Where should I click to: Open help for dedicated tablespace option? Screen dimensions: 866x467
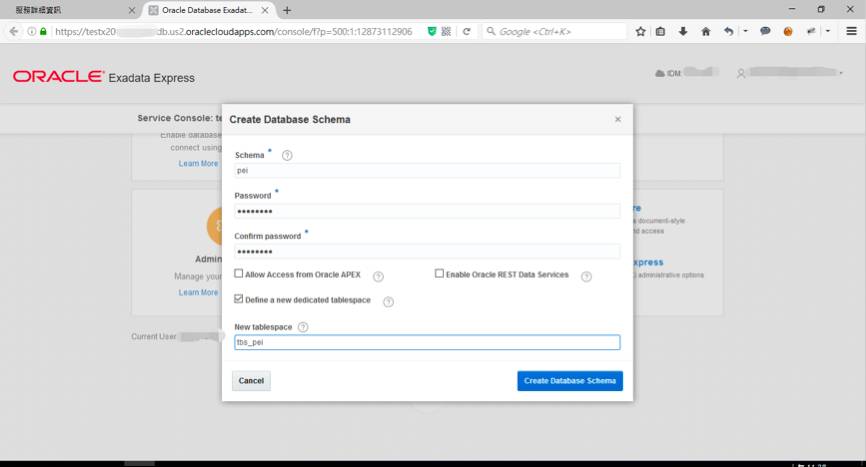pyautogui.click(x=389, y=302)
